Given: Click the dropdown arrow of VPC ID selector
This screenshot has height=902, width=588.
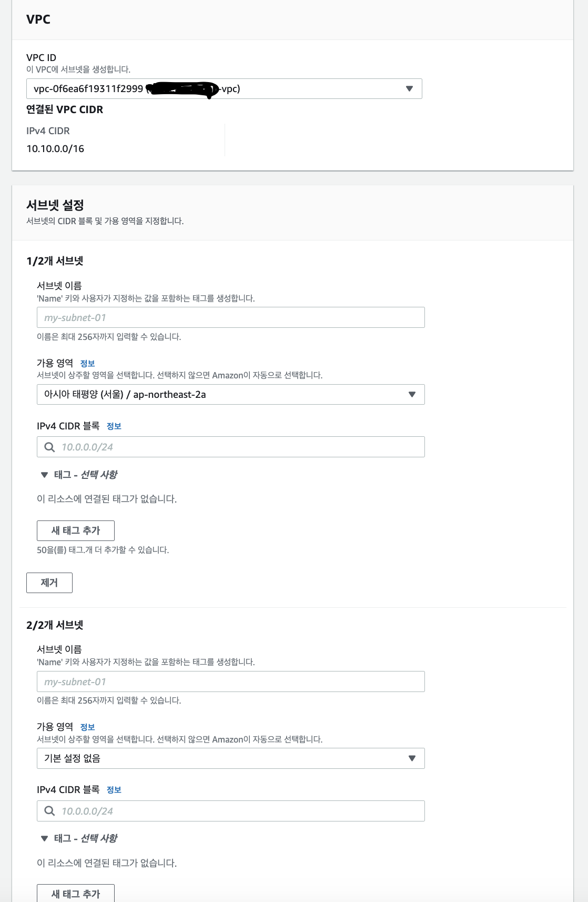Looking at the screenshot, I should (x=409, y=88).
